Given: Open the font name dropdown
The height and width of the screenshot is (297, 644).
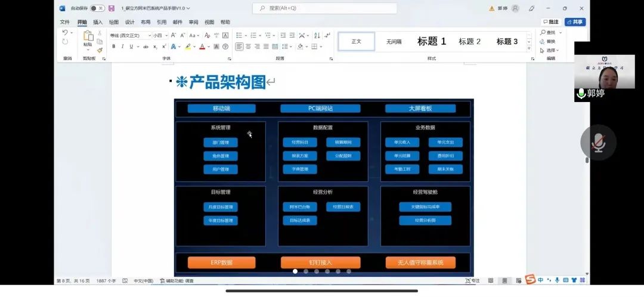Looking at the screenshot, I should pyautogui.click(x=149, y=36).
